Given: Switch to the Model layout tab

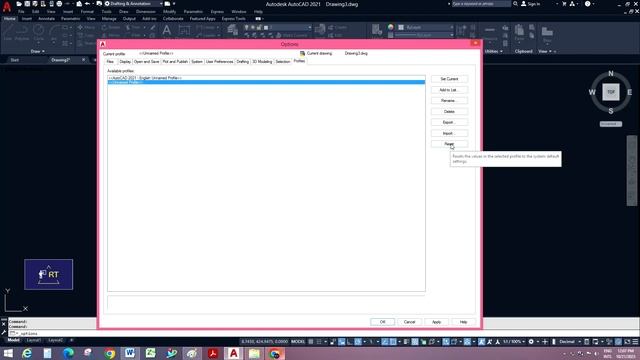Looking at the screenshot, I should (13, 340).
